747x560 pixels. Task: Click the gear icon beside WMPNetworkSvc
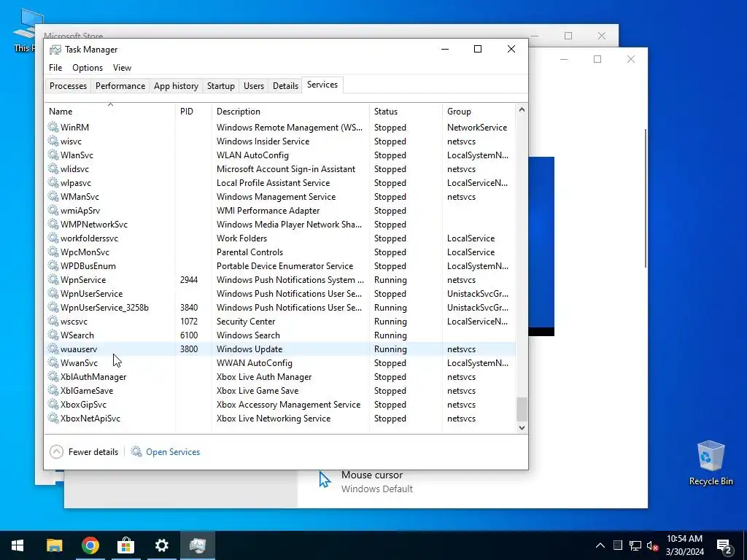pos(53,224)
